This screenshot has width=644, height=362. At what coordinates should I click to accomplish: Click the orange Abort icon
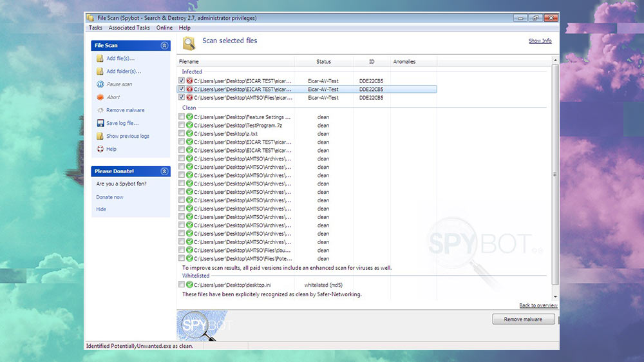click(x=100, y=97)
